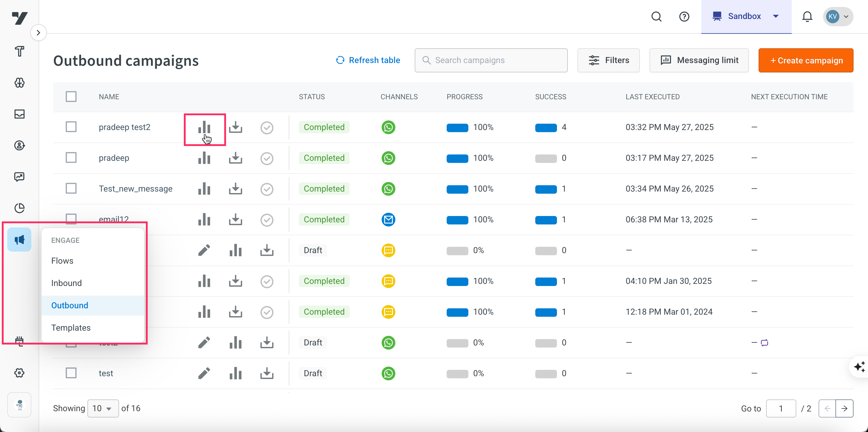Select the email12 row checkbox
This screenshot has width=868, height=432.
pyautogui.click(x=71, y=218)
